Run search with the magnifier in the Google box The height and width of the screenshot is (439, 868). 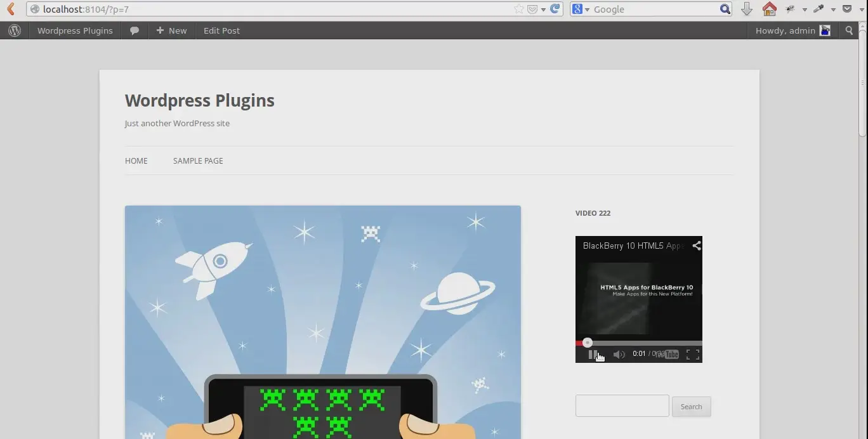(x=725, y=9)
